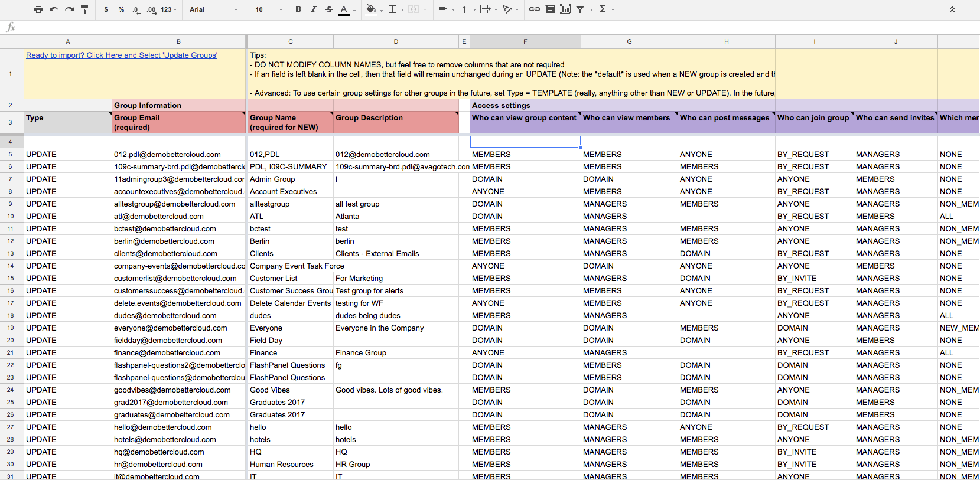Open the font size 10 dropdown
Screen dimensions: 980x480
(x=269, y=9)
